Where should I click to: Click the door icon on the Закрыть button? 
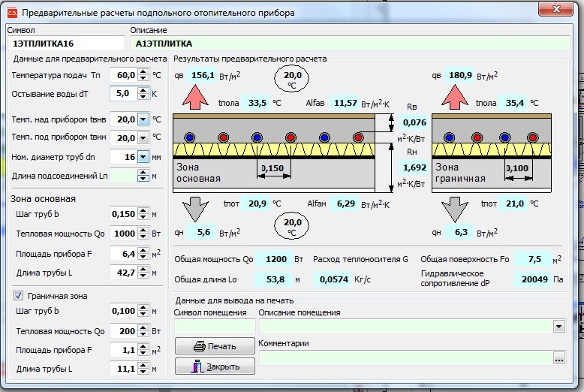(198, 366)
